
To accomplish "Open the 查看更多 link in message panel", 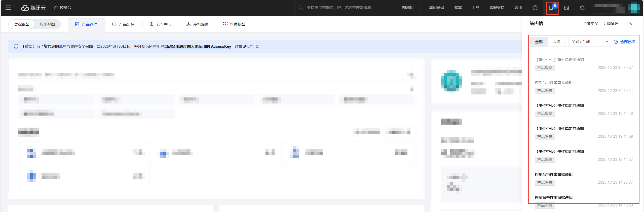I will 591,24.
